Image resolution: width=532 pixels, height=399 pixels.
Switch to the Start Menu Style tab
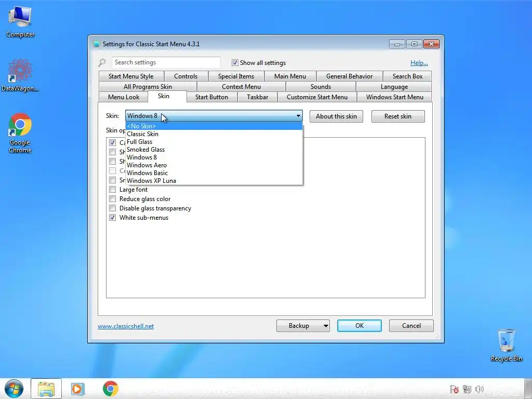point(131,76)
